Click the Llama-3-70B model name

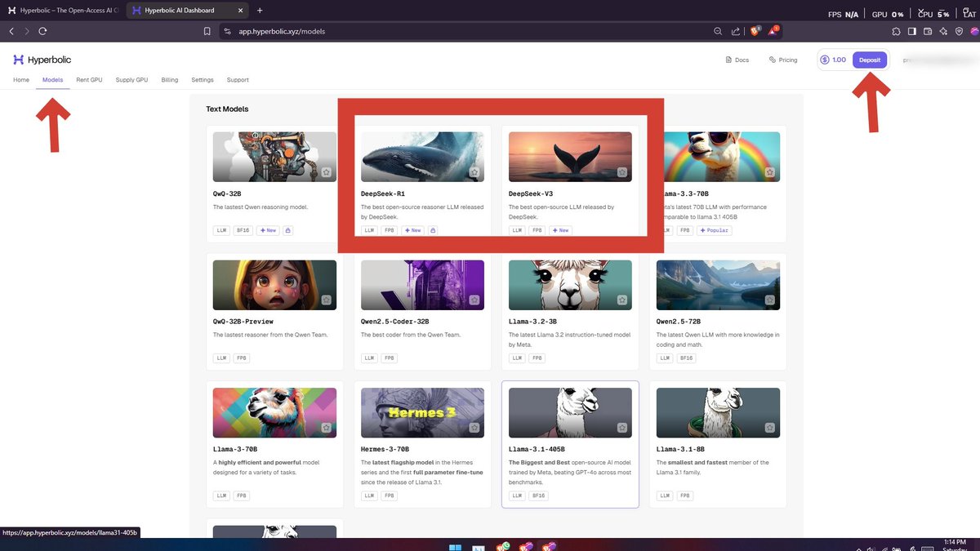click(235, 448)
